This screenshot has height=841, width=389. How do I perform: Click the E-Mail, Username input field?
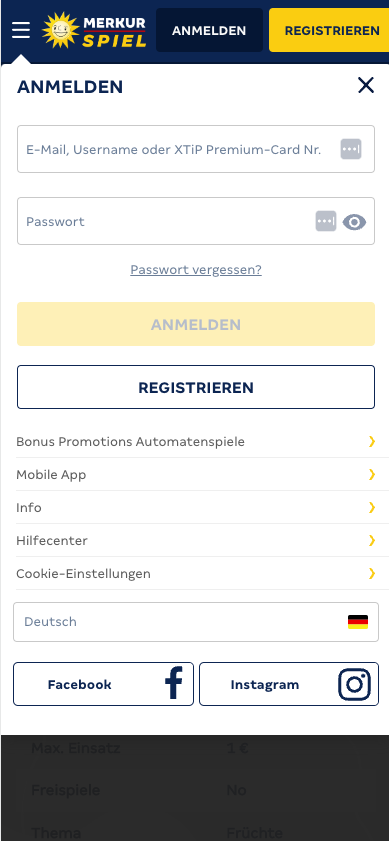point(196,149)
